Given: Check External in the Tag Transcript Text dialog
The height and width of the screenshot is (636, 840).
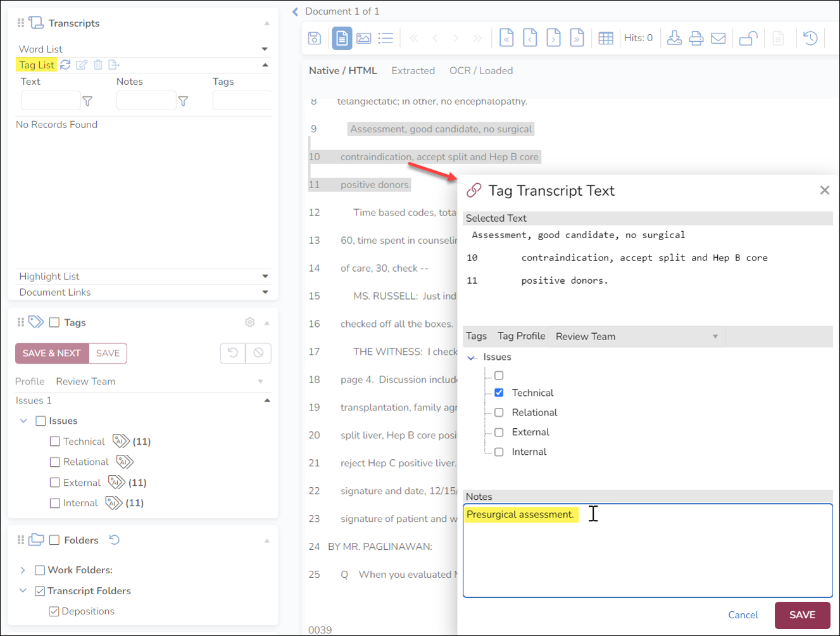Looking at the screenshot, I should (x=499, y=432).
